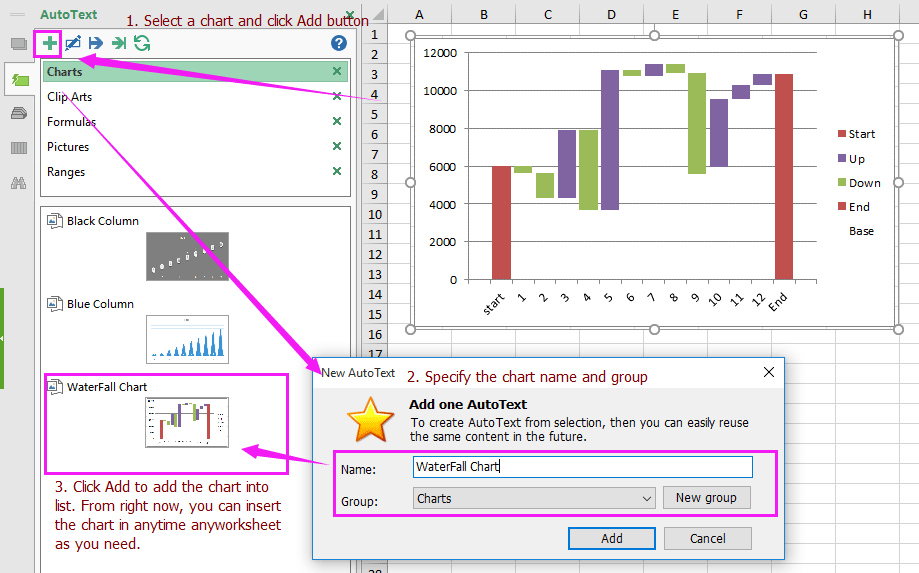
Task: Open the binoculars Find and Replace pane
Action: (19, 183)
